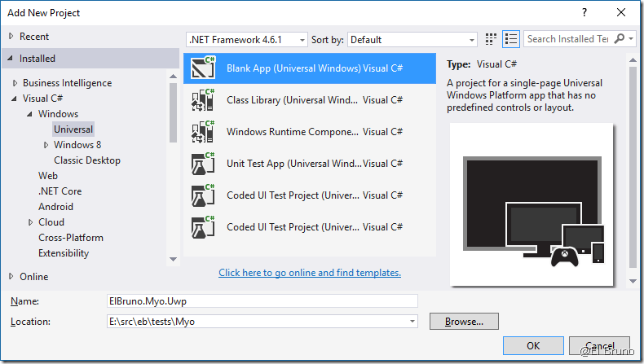This screenshot has height=364, width=644.
Task: Select the Blank App template icon
Action: point(202,68)
